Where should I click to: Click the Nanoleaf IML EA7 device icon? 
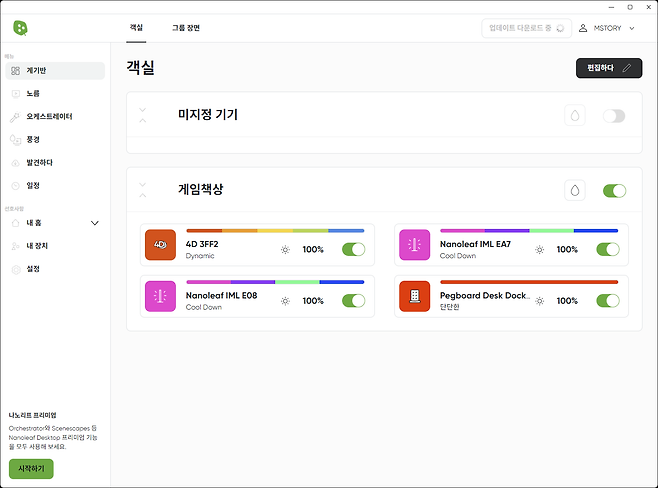[414, 244]
